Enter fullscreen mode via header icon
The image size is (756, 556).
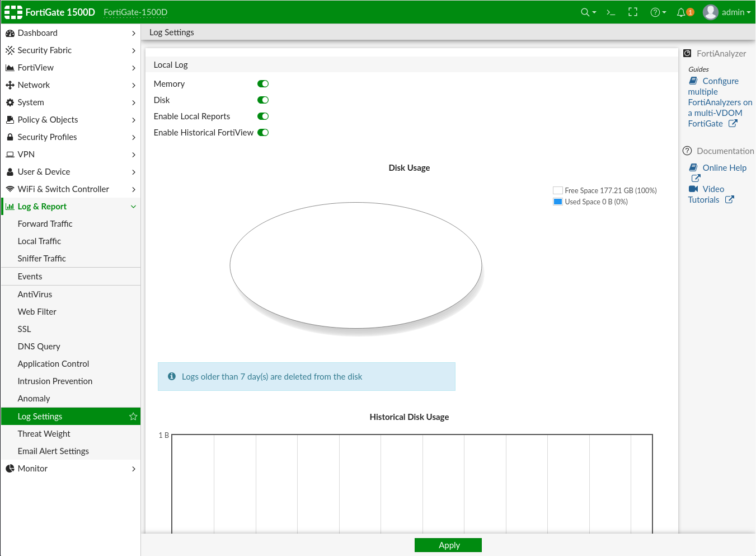[x=633, y=12]
